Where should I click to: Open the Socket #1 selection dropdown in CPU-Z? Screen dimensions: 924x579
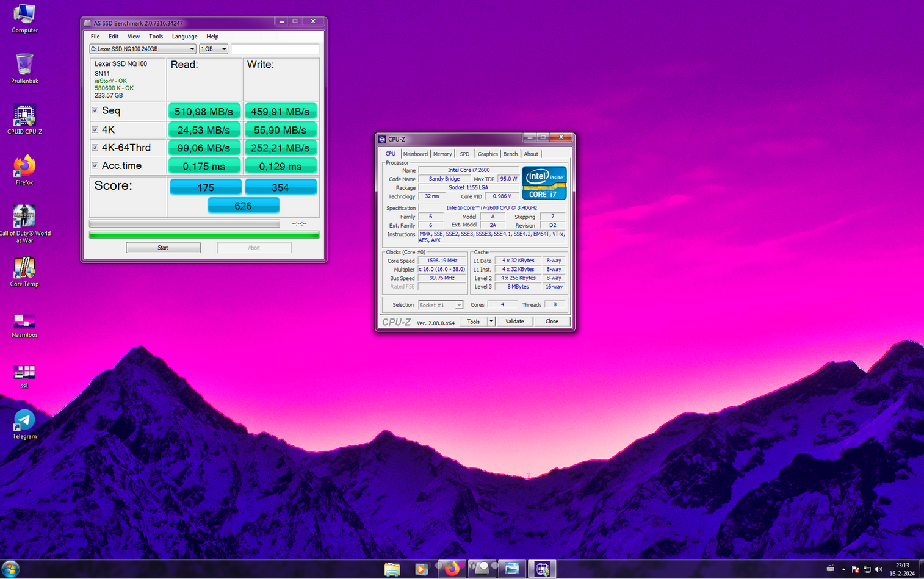(441, 305)
